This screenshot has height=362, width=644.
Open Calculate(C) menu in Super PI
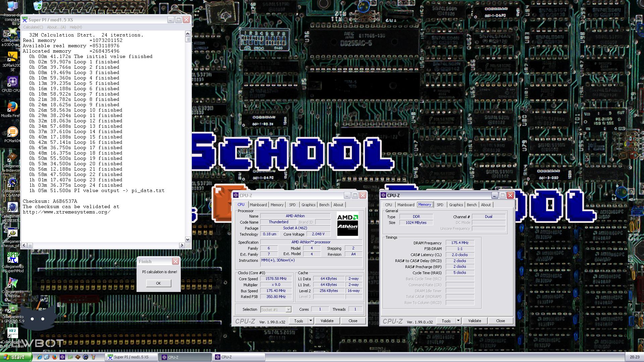tap(33, 27)
